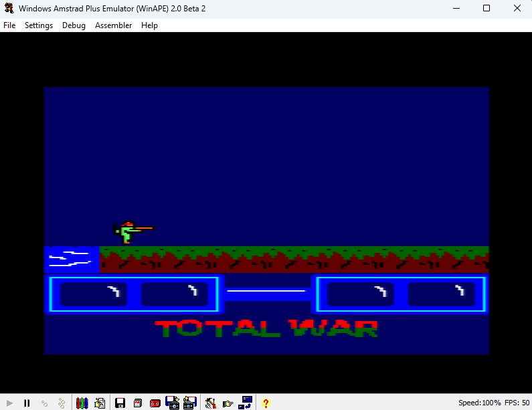532x410 pixels.
Task: Click the WinAPE application icon in title bar
Action: pyautogui.click(x=9, y=8)
